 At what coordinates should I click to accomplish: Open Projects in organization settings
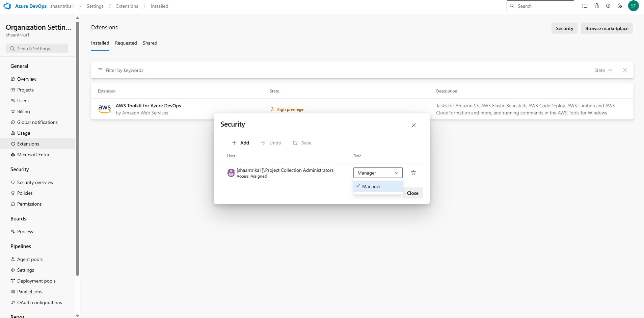25,90
